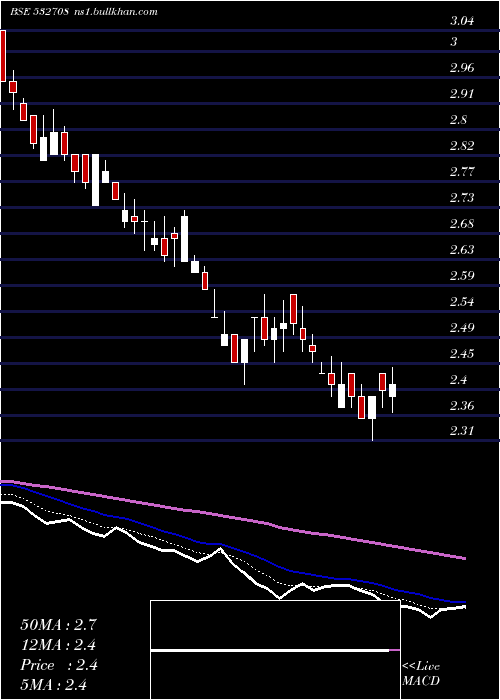This screenshot has width=500, height=700.
Task: Click the 2.8 price axis label
Action: (x=458, y=120)
